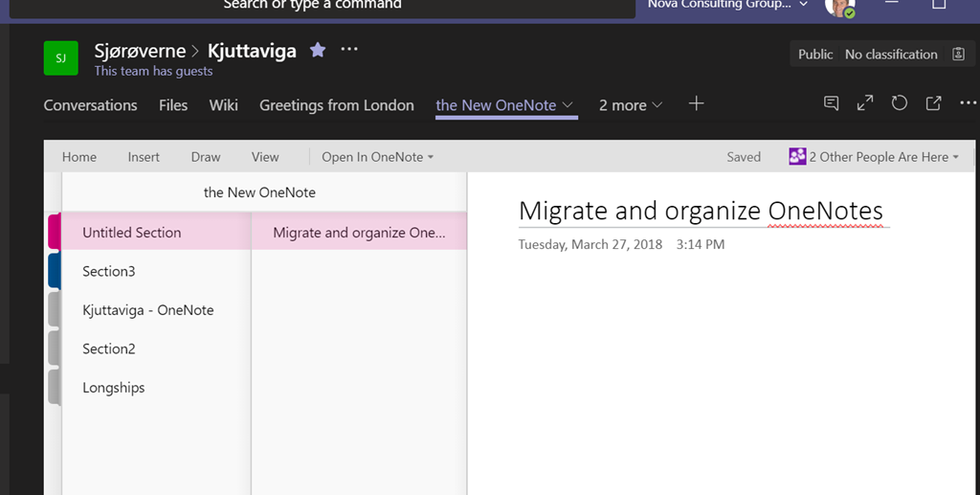This screenshot has width=980, height=495.
Task: Toggle the favorite star for Kjuttaviga channel
Action: click(x=318, y=50)
